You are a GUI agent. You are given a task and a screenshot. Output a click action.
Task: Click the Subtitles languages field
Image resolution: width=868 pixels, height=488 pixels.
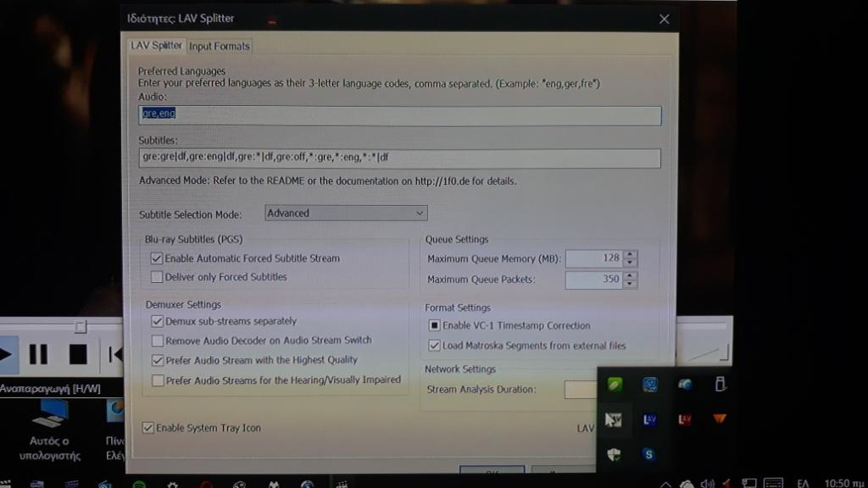click(400, 158)
